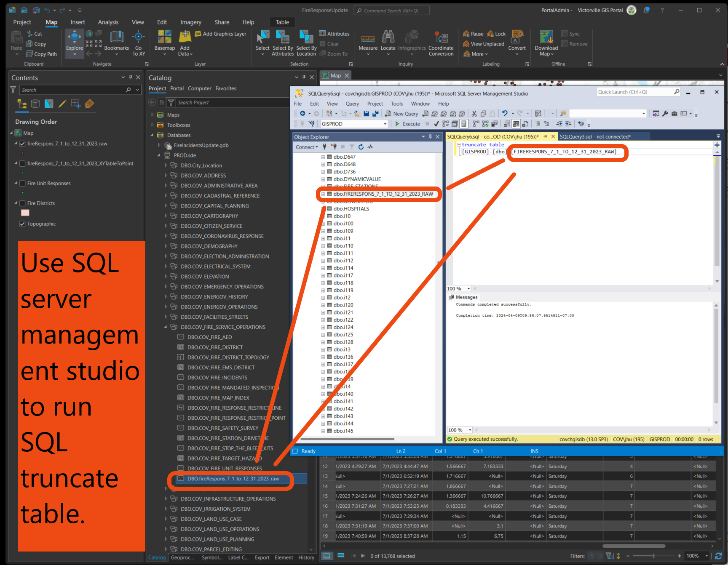The width and height of the screenshot is (728, 565).
Task: Click the Command Search box in title bar
Action: (x=391, y=11)
